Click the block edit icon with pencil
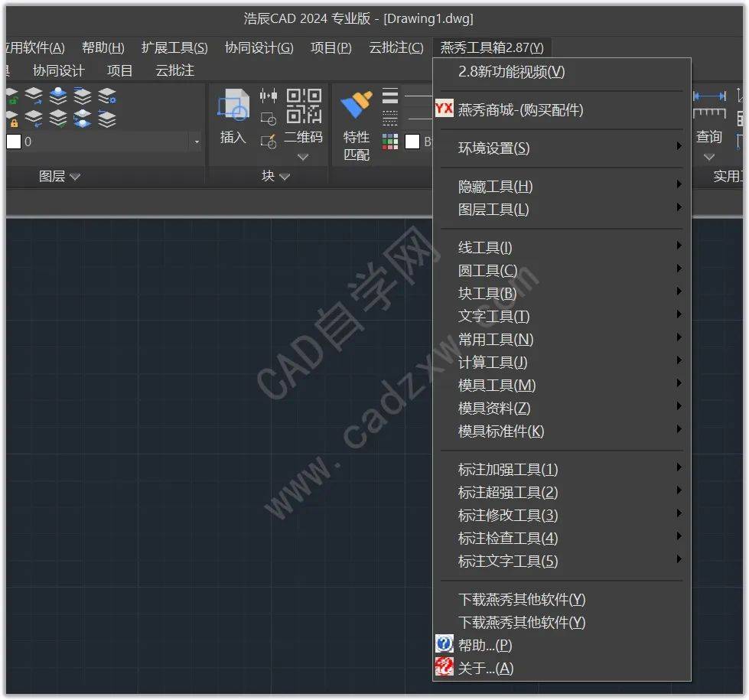Image resolution: width=749 pixels, height=700 pixels. coord(269,142)
